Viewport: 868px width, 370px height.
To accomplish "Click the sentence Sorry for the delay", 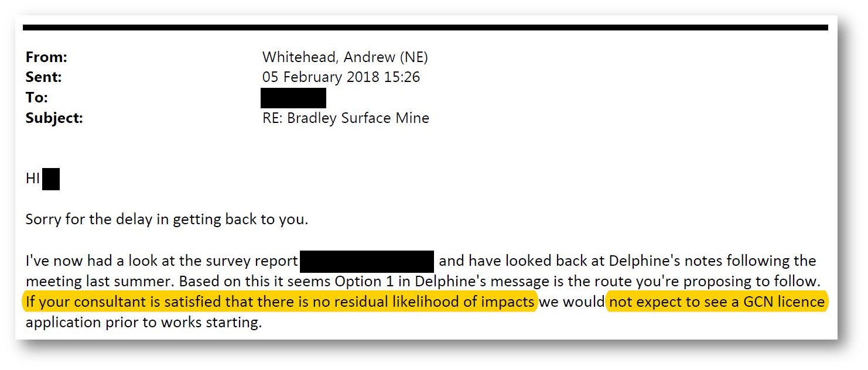I will tap(167, 220).
